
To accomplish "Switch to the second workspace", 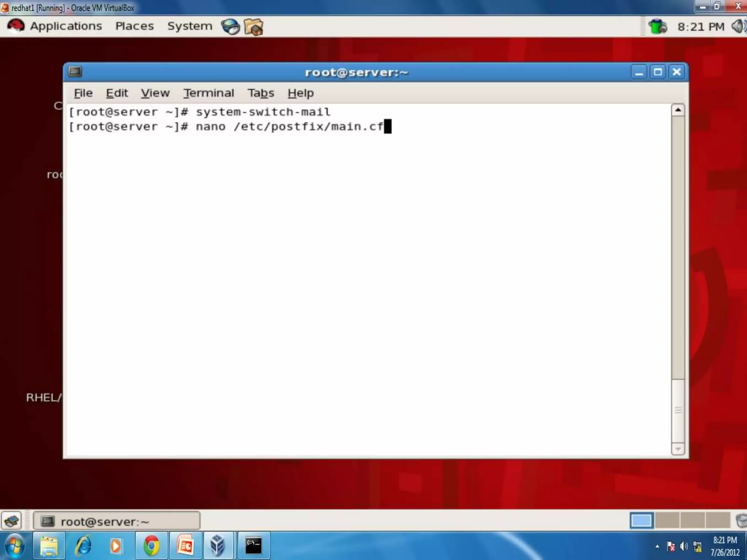I will [667, 521].
